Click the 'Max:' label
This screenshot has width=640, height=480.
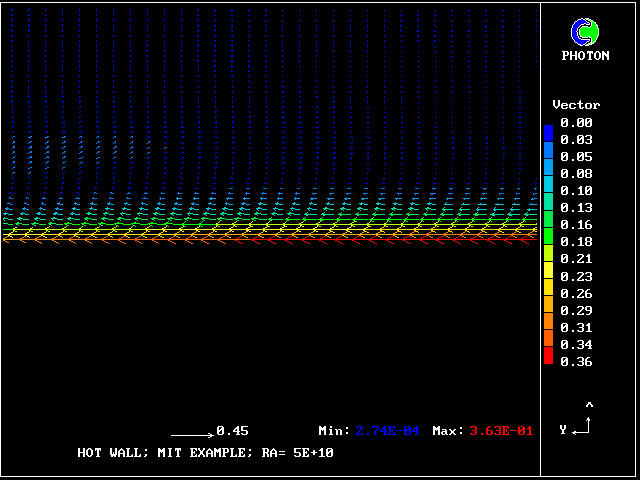[448, 431]
